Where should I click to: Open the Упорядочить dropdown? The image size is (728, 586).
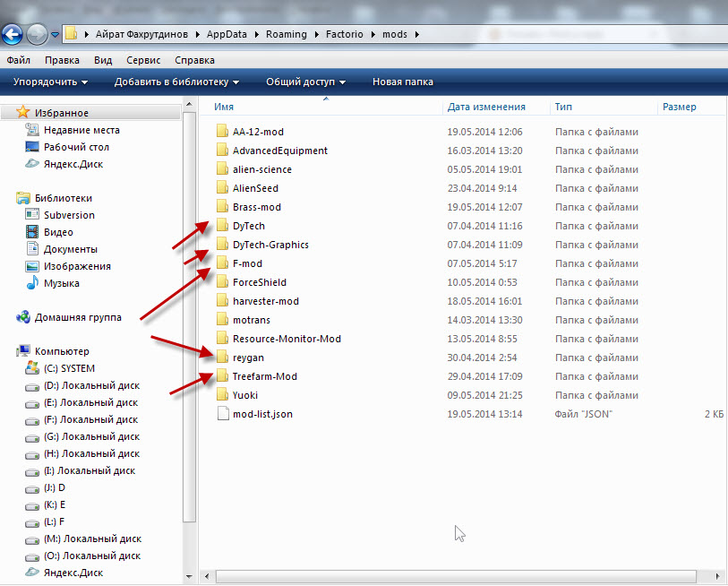click(50, 82)
